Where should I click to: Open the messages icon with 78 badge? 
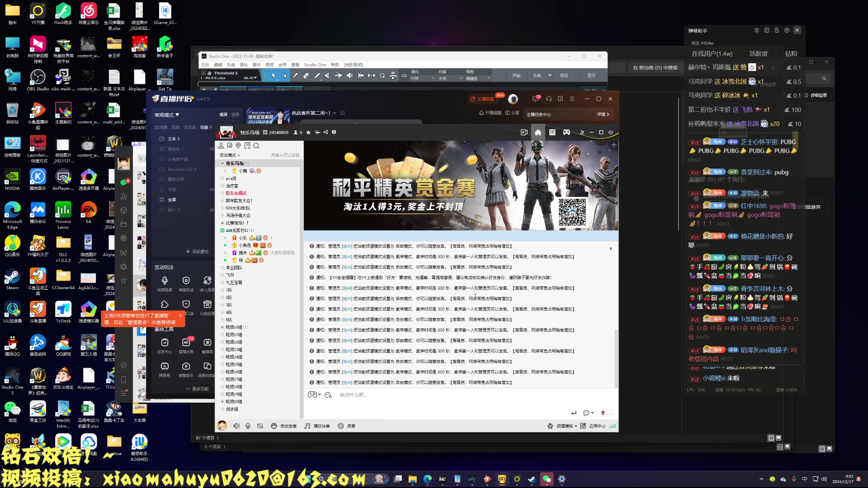536,98
